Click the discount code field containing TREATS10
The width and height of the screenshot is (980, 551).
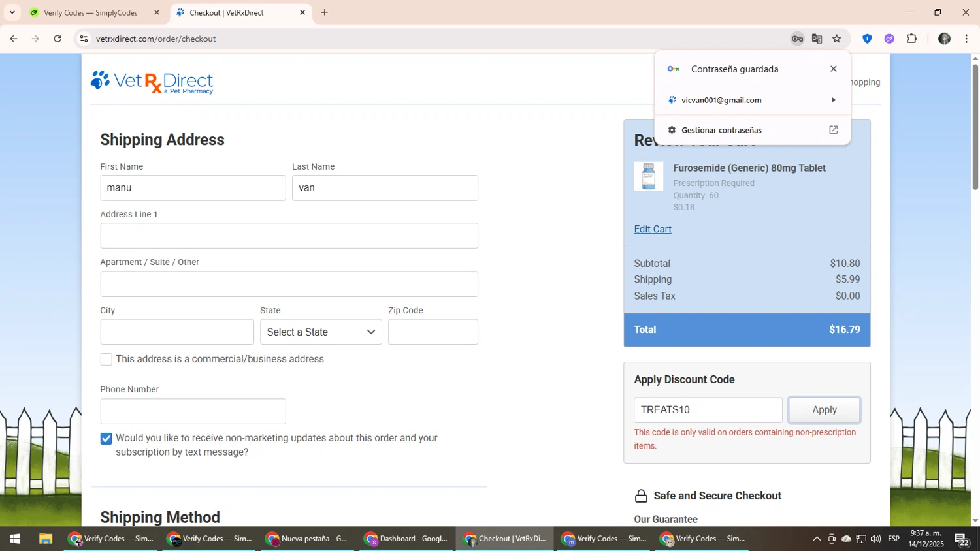click(708, 410)
